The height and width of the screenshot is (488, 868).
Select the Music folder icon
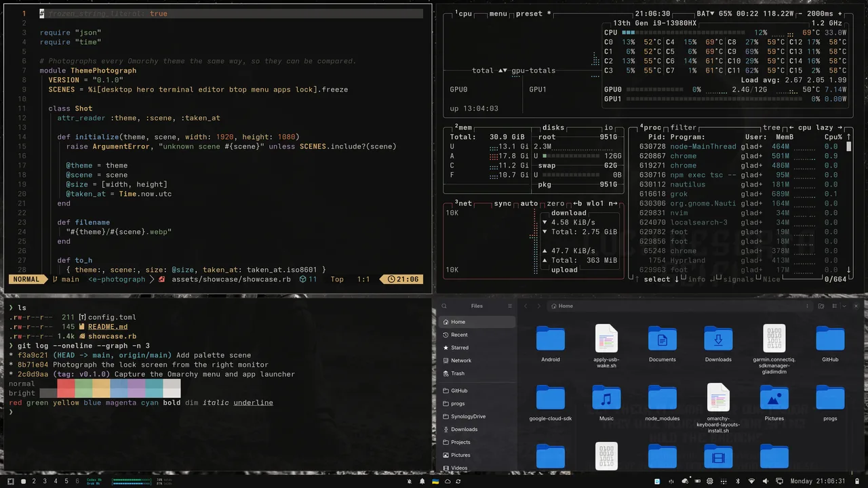(606, 398)
